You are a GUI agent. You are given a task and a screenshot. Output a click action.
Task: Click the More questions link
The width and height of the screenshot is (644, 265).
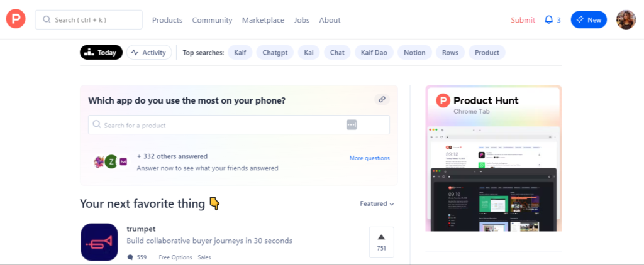tap(370, 158)
